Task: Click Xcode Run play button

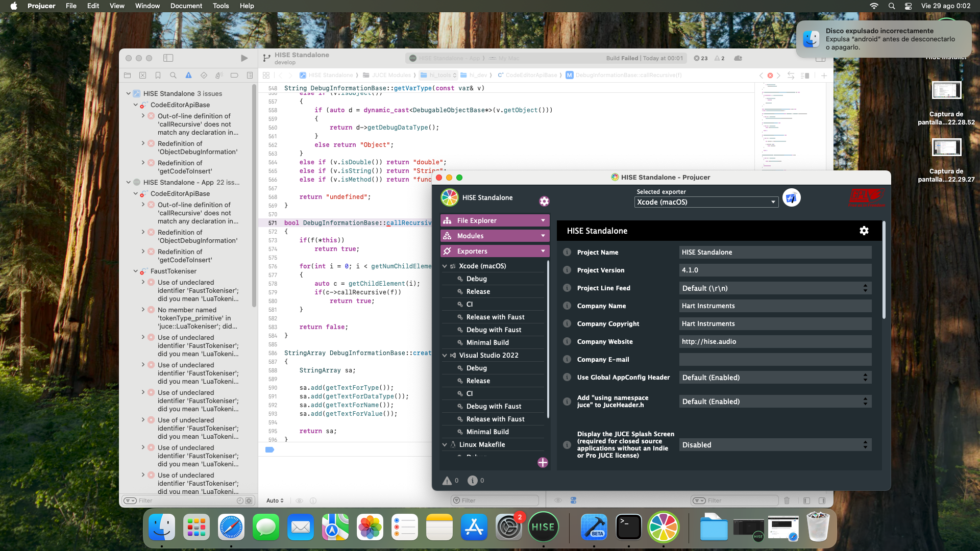Action: [244, 58]
